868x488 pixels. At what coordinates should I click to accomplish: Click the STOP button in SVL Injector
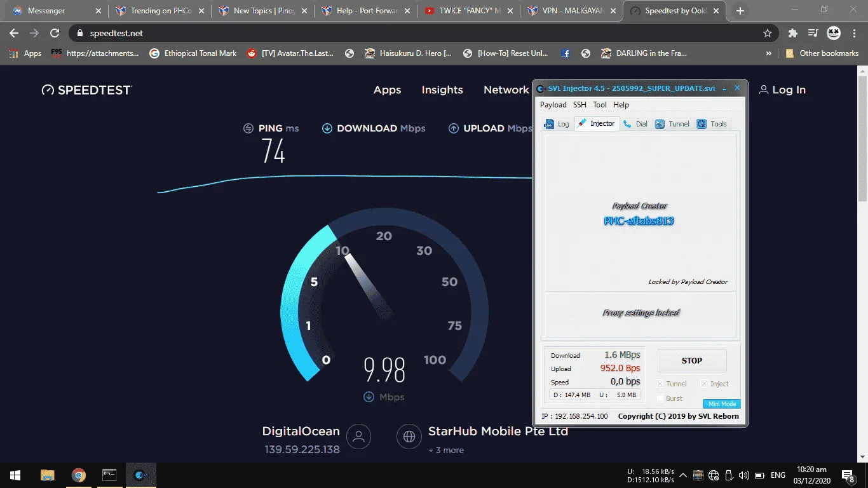(691, 360)
